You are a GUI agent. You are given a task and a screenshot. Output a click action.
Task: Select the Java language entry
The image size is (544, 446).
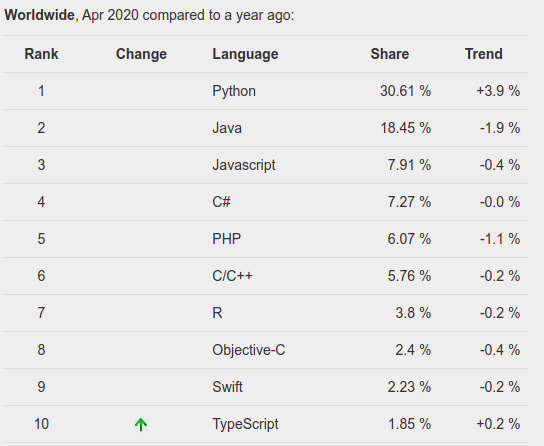point(227,128)
